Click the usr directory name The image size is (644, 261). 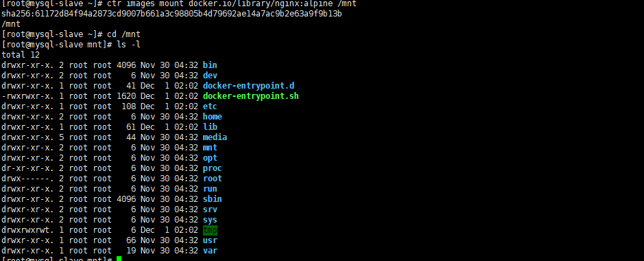pos(210,240)
